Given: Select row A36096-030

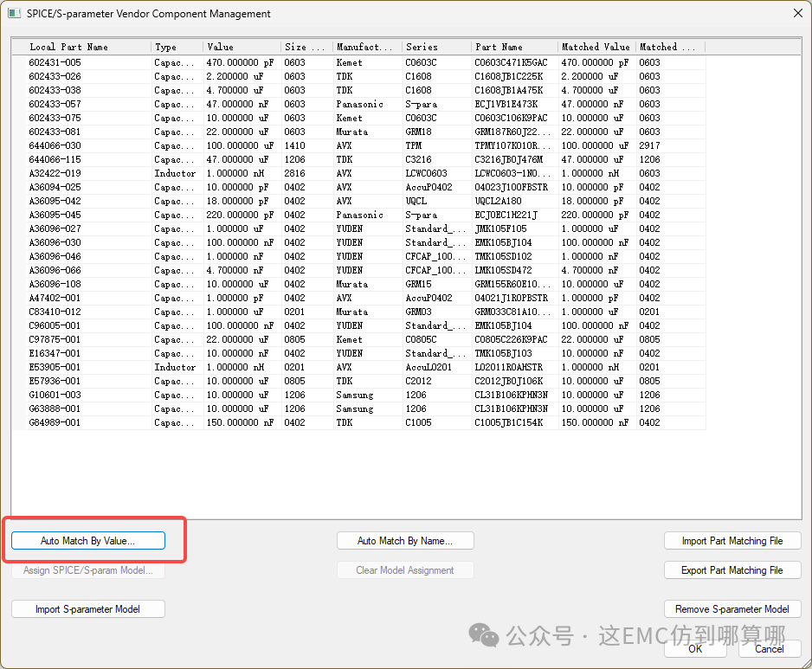Looking at the screenshot, I should [359, 243].
